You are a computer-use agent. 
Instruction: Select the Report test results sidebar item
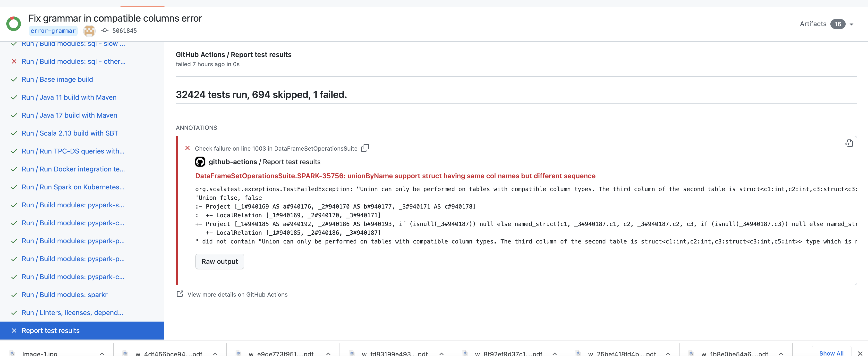point(51,331)
